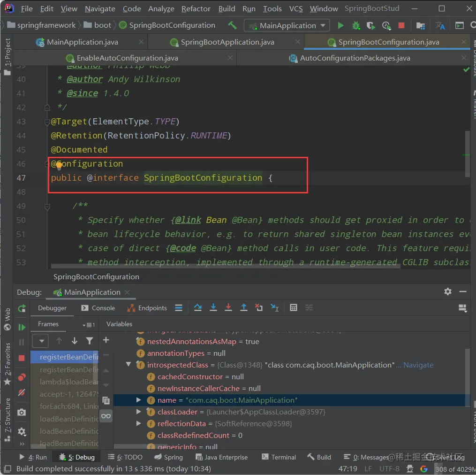Close the EnableAutoConfiguration.java tab
The width and height of the screenshot is (476, 475).
point(230,57)
